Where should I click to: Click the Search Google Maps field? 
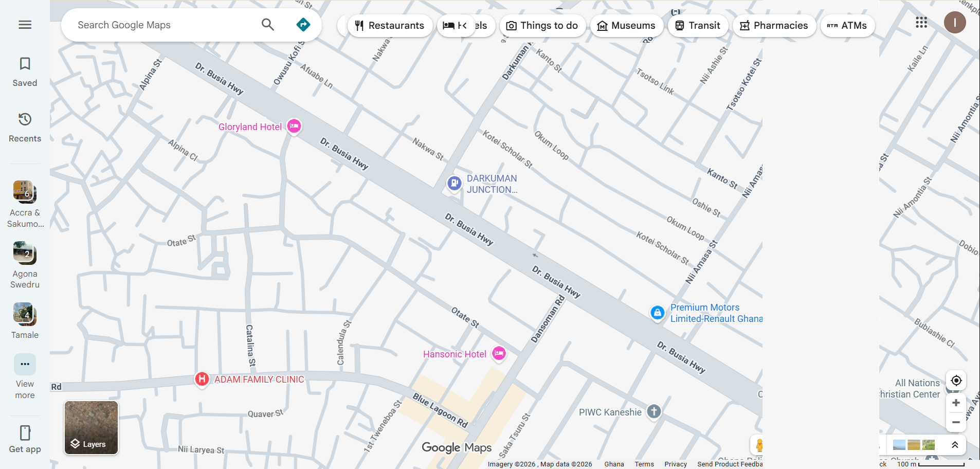click(x=165, y=25)
